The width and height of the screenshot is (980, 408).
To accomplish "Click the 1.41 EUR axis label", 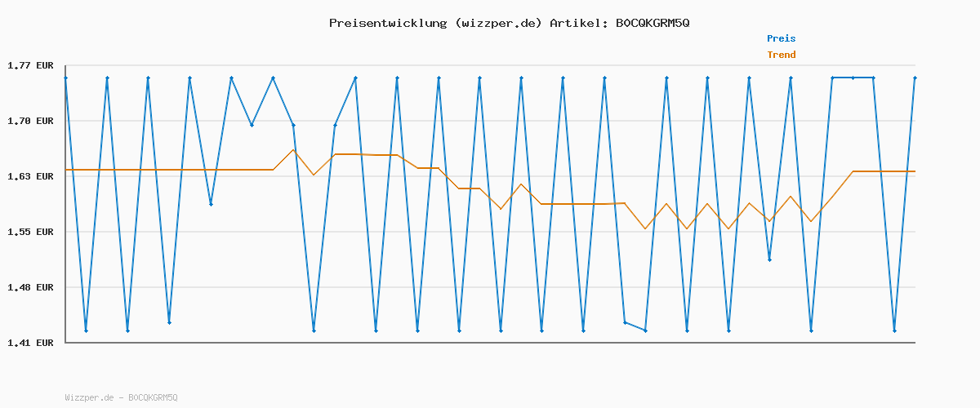I will (x=31, y=343).
